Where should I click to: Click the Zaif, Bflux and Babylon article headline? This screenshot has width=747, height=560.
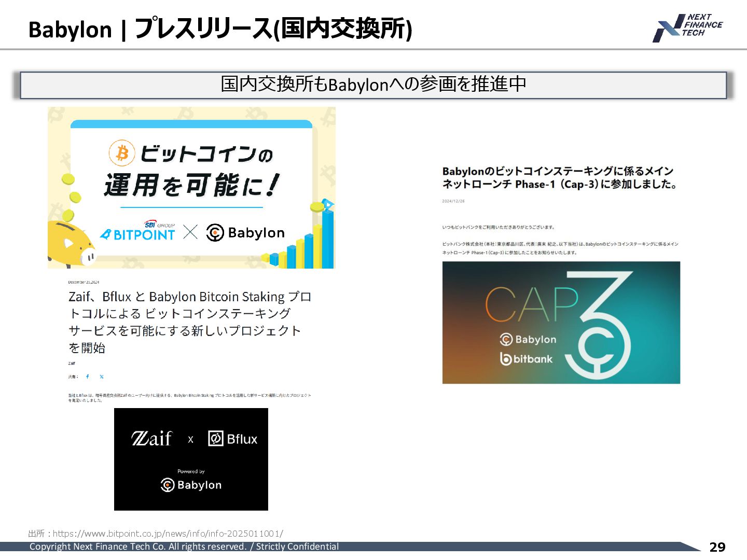[190, 322]
